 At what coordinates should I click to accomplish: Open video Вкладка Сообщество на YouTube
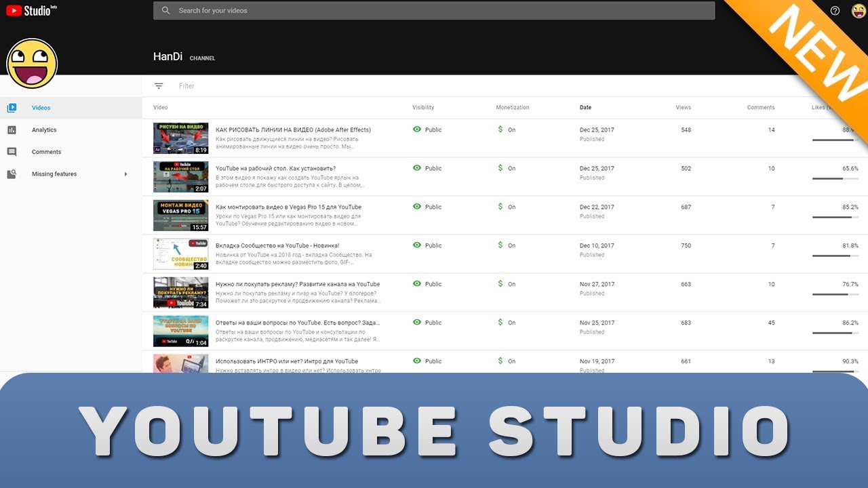(x=277, y=245)
